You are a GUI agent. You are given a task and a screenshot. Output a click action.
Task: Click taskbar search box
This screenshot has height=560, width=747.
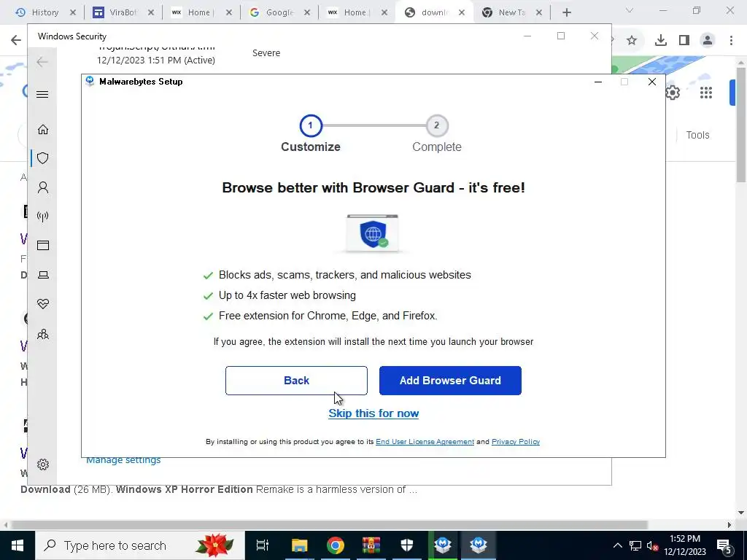140,545
